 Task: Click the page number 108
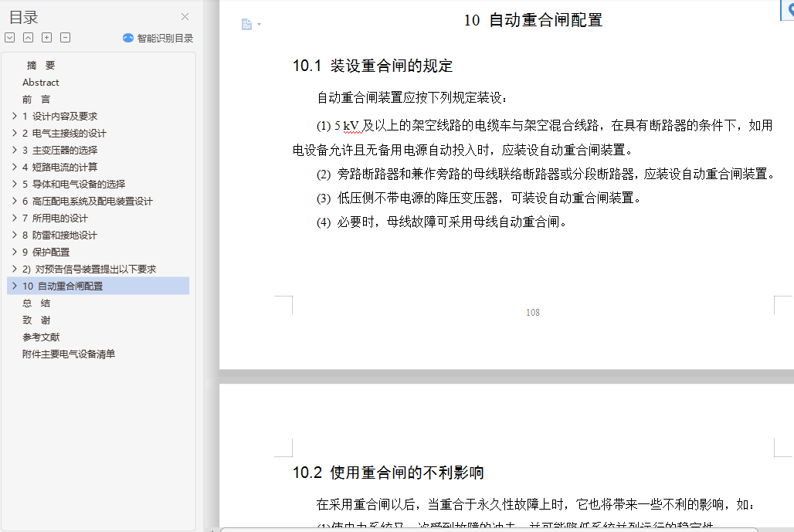coord(533,312)
